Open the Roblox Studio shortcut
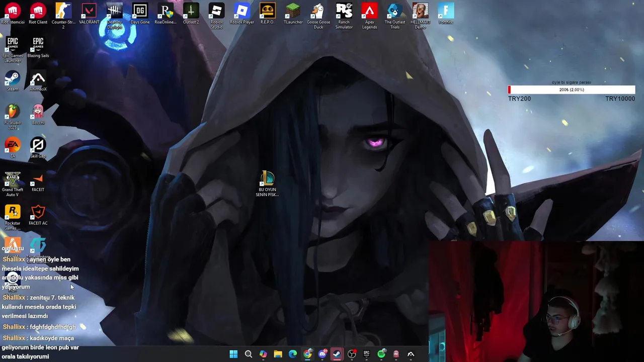This screenshot has width=644, height=362. tap(216, 16)
